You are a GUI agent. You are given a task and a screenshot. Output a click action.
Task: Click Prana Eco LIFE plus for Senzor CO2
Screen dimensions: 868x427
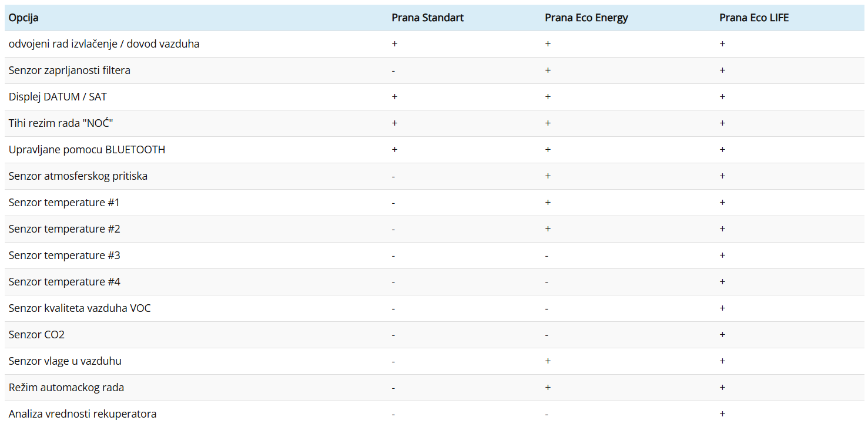pos(722,335)
